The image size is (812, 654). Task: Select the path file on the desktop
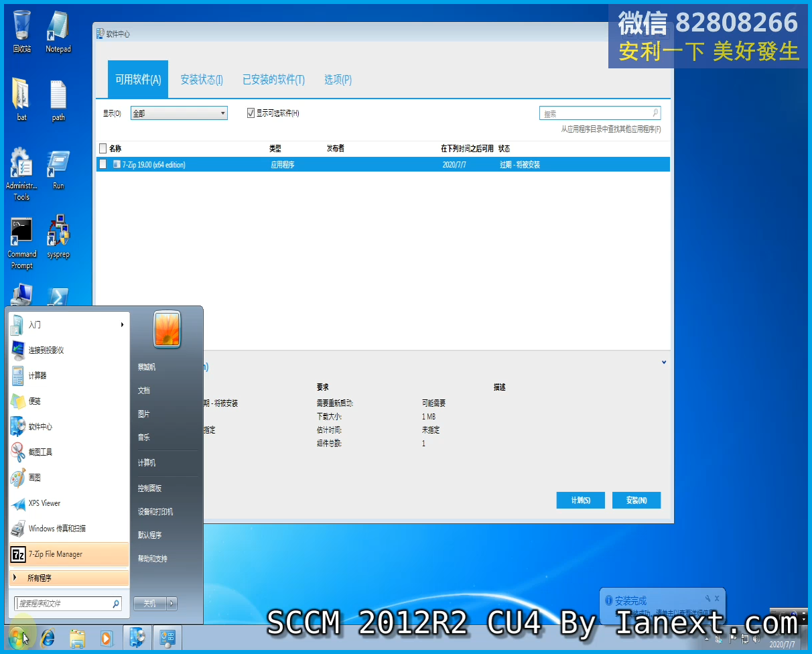[x=58, y=99]
